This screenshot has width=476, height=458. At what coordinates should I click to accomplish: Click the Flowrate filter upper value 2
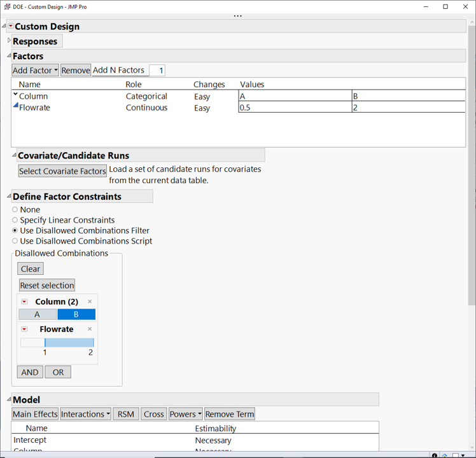point(90,352)
